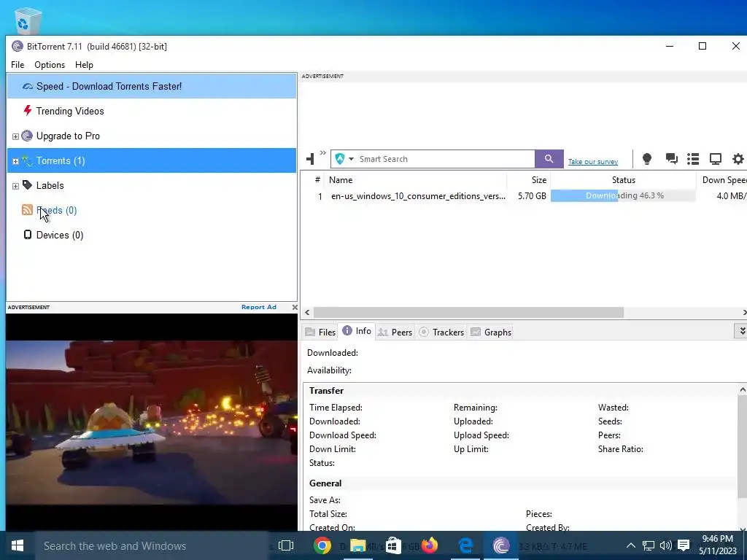The image size is (747, 560).
Task: Switch to the Graphs tab
Action: click(x=491, y=332)
